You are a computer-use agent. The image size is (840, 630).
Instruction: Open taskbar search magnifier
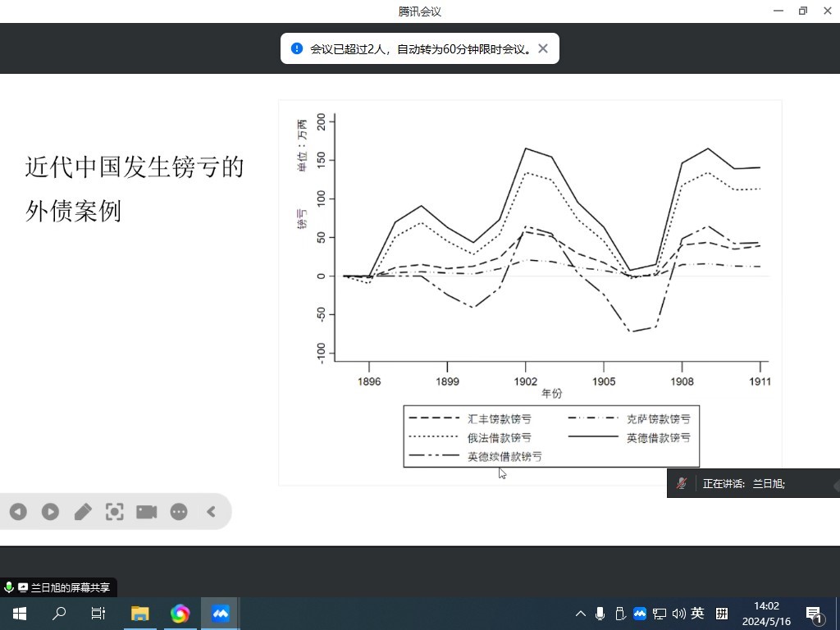(59, 614)
